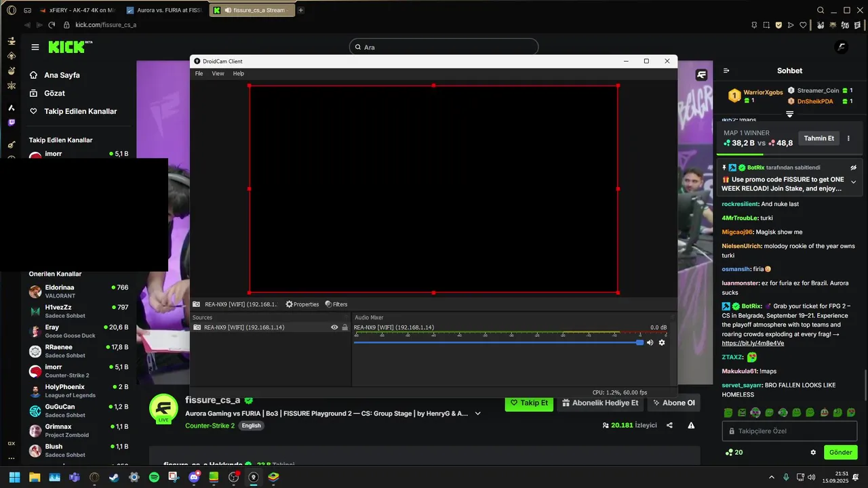Screen dimensions: 868x488
Task: Mute REA-NX9 audio in mixer
Action: click(x=650, y=342)
